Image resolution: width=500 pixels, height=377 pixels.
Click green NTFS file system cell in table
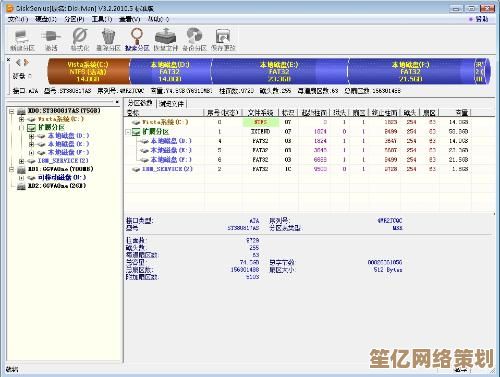261,122
